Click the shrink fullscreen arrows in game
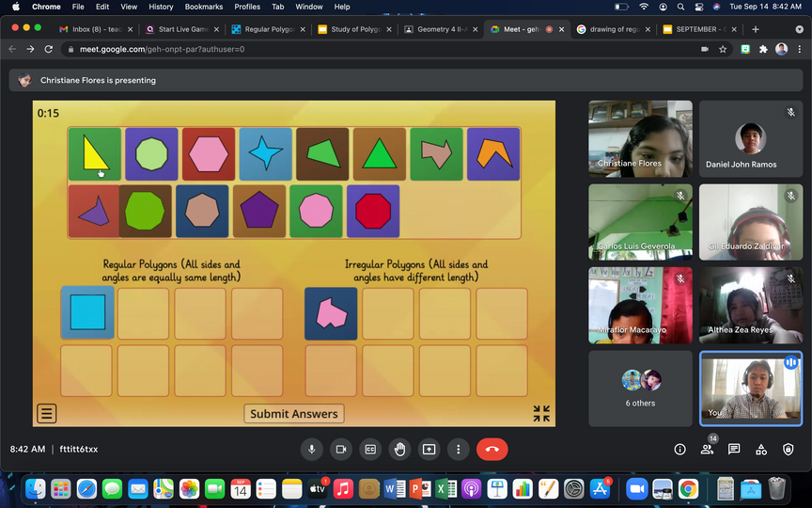Image resolution: width=812 pixels, height=508 pixels. [541, 413]
